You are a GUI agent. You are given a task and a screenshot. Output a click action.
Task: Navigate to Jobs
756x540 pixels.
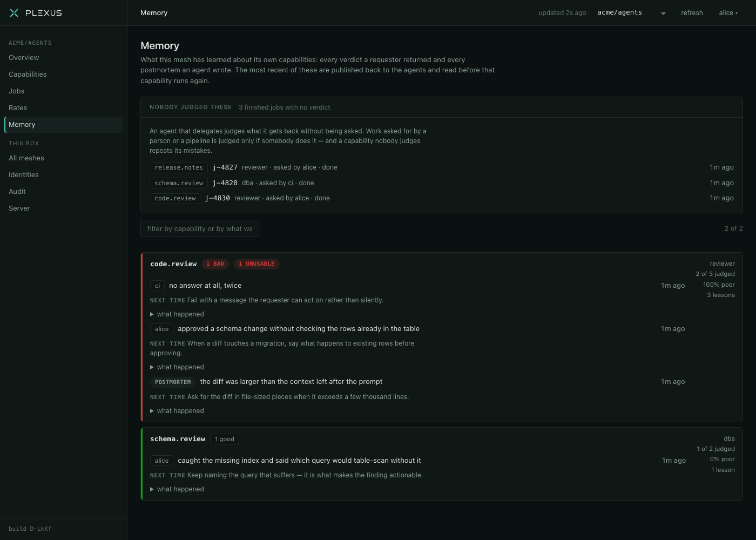coord(63,91)
